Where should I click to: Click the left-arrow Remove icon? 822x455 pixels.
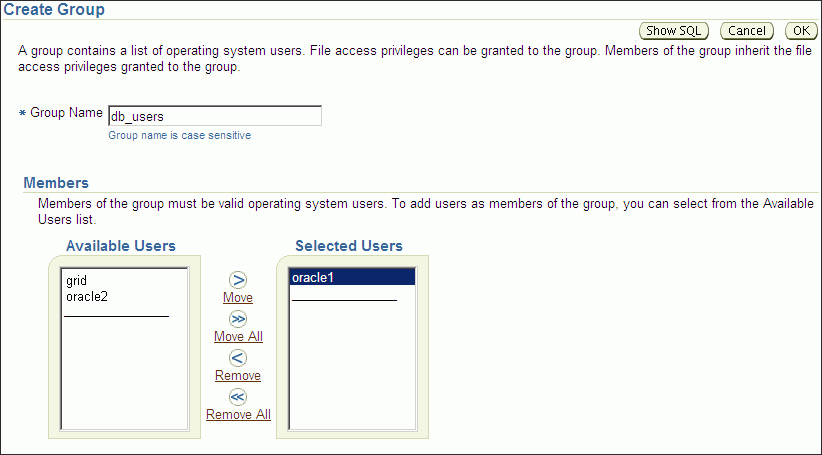[238, 358]
